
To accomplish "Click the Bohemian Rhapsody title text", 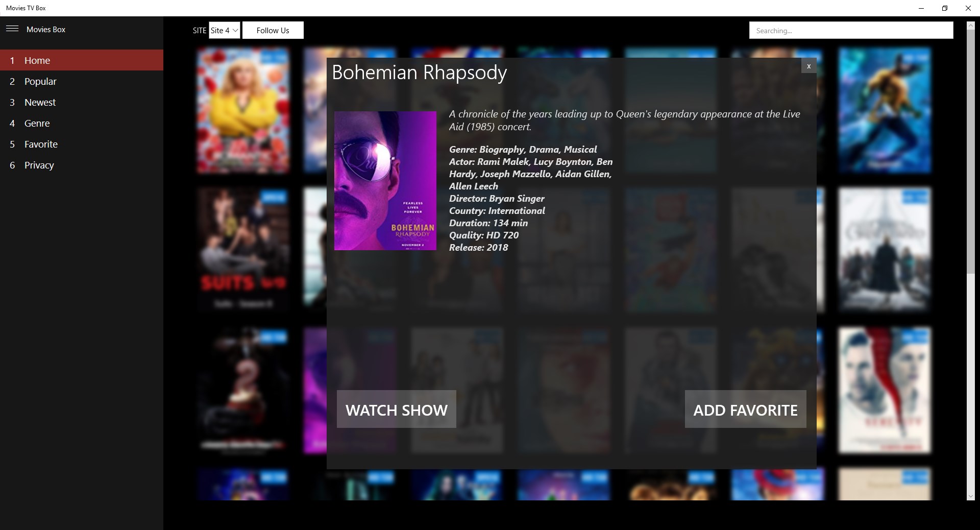I will click(419, 73).
